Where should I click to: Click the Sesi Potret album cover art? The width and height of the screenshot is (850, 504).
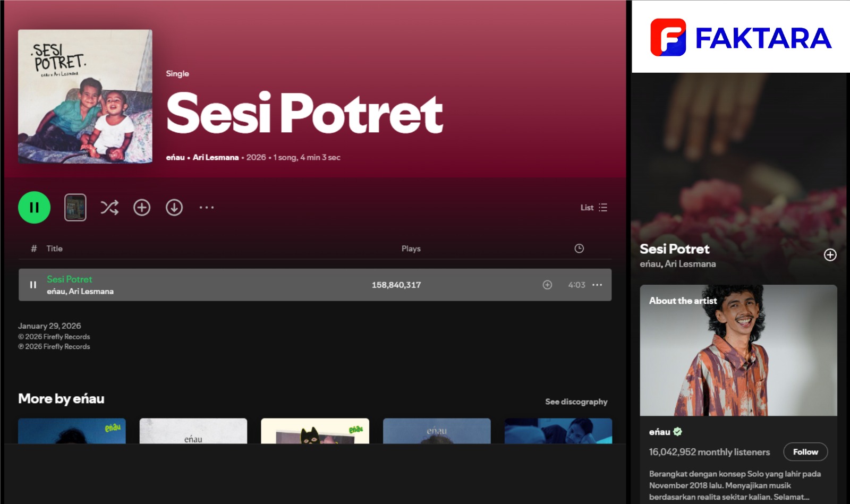85,96
